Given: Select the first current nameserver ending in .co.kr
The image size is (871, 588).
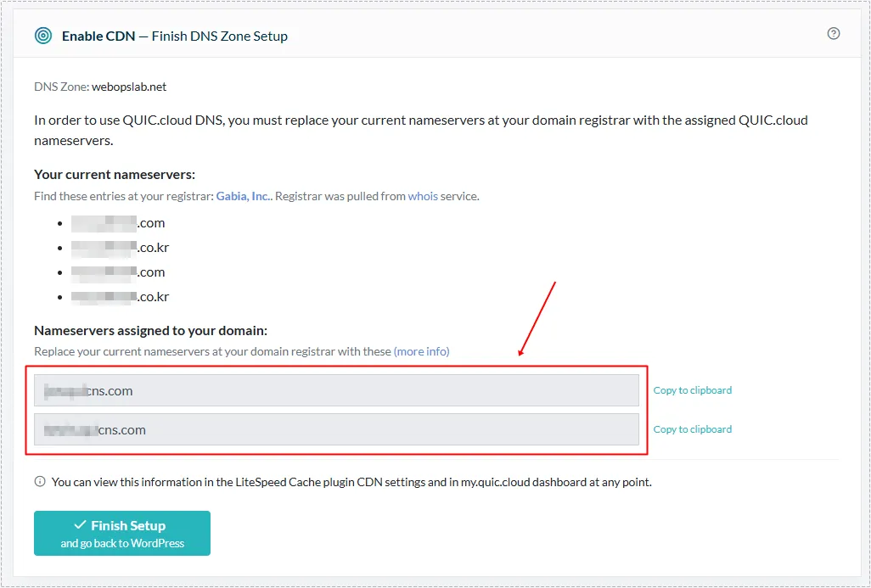Looking at the screenshot, I should [x=120, y=248].
